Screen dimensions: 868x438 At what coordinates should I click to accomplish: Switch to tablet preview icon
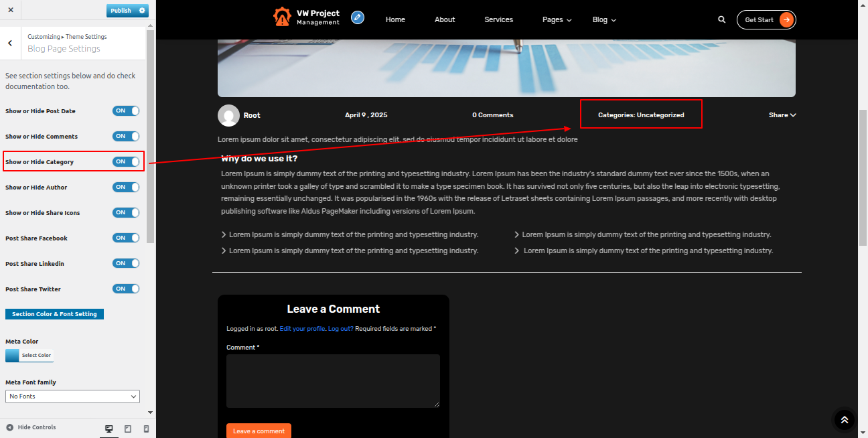128,429
